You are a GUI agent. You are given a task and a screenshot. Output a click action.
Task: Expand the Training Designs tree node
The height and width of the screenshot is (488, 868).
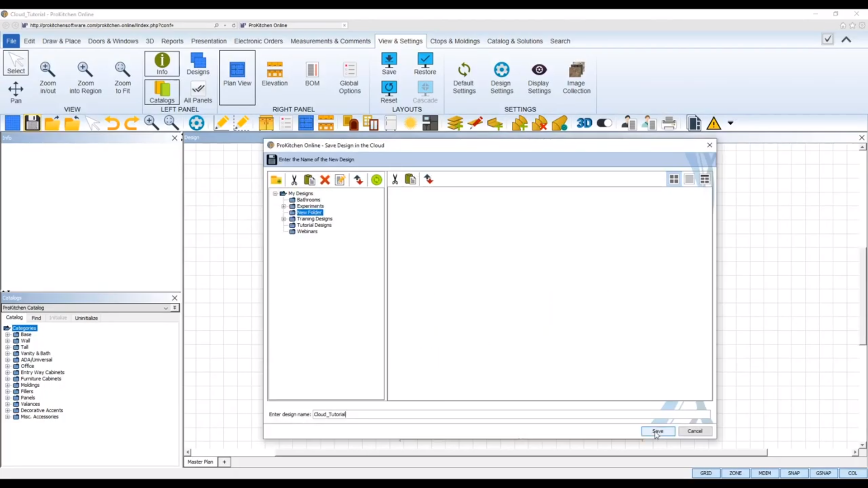284,219
